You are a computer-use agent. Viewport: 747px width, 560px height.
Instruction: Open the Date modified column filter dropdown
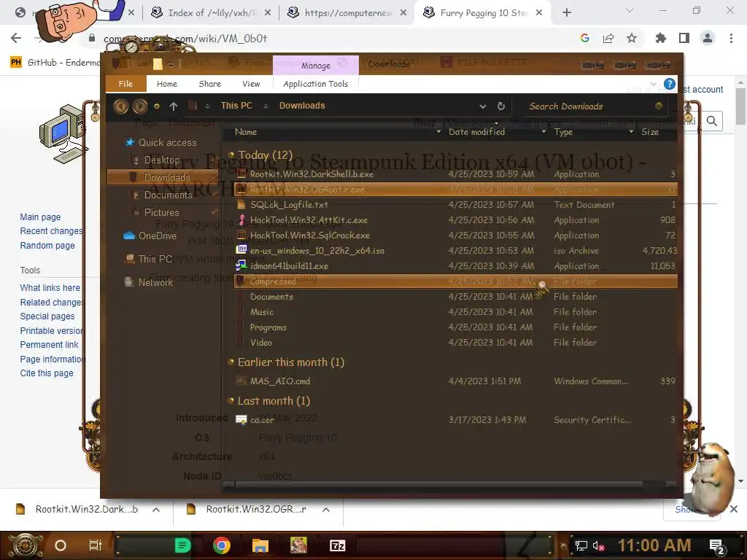tap(544, 132)
